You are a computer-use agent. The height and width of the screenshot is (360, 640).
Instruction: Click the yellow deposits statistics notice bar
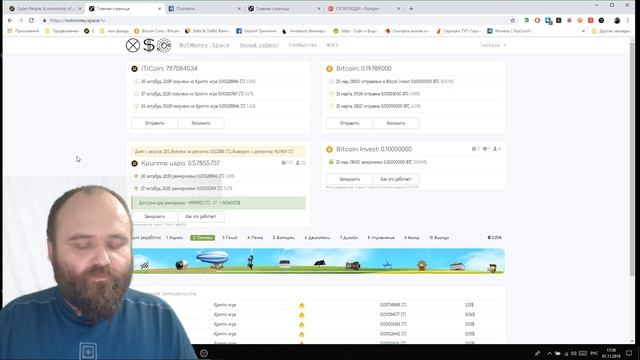tap(218, 151)
